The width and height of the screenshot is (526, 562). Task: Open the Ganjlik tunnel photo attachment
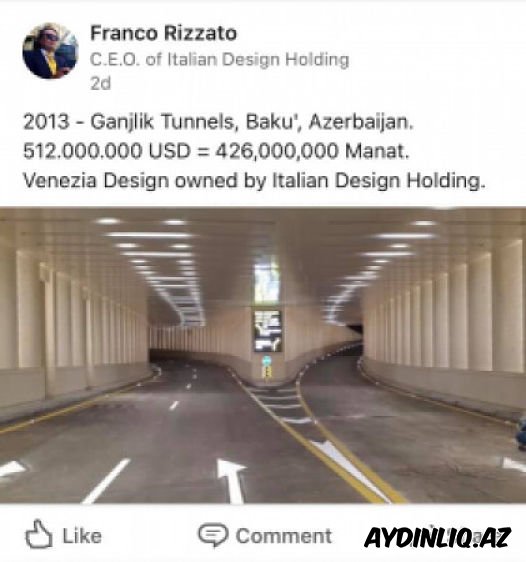[263, 355]
